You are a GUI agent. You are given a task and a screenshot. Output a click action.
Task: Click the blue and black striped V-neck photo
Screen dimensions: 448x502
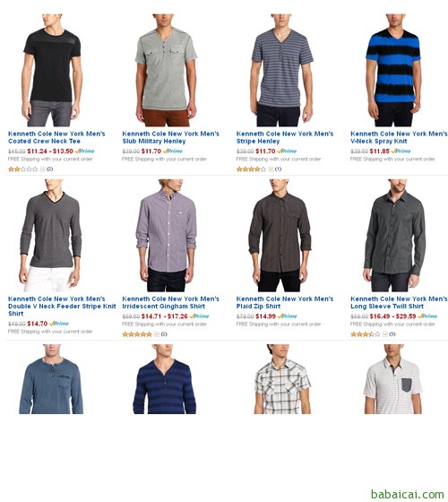(x=394, y=70)
